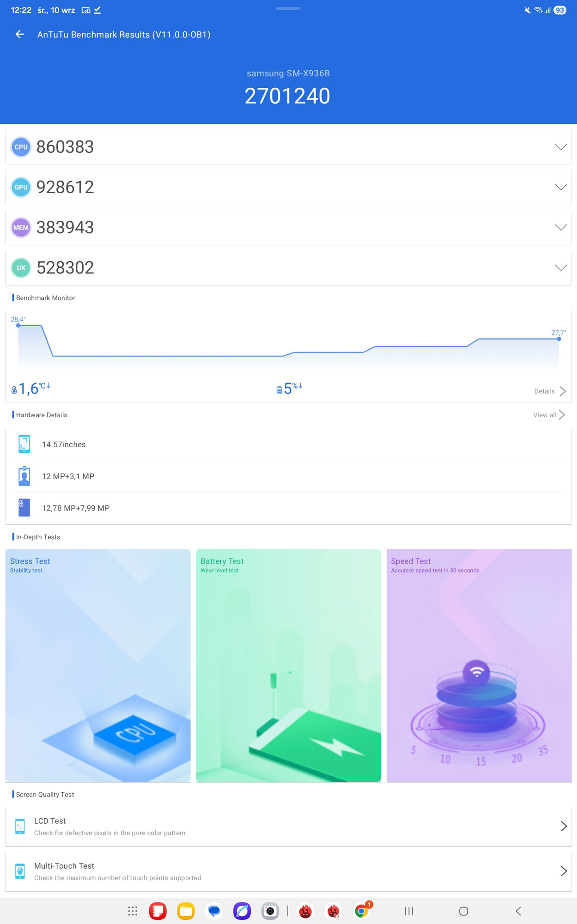The width and height of the screenshot is (577, 924).
Task: Open Benchmark Monitor Details
Action: (550, 391)
